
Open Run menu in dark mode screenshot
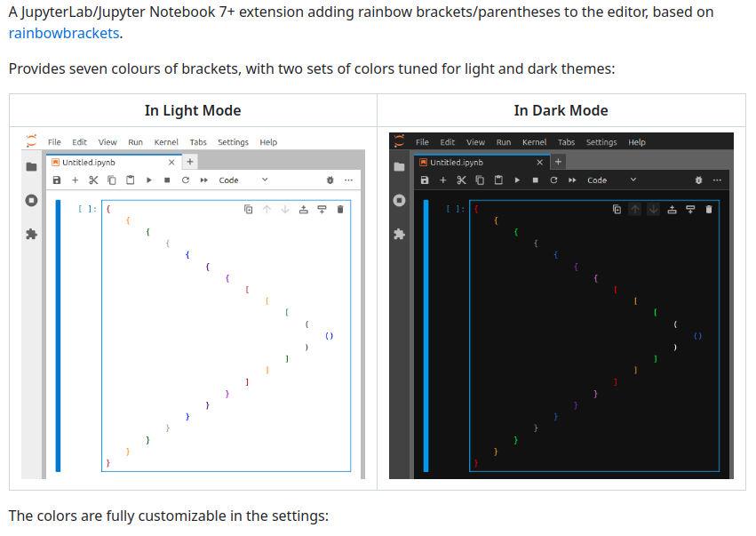(x=504, y=142)
